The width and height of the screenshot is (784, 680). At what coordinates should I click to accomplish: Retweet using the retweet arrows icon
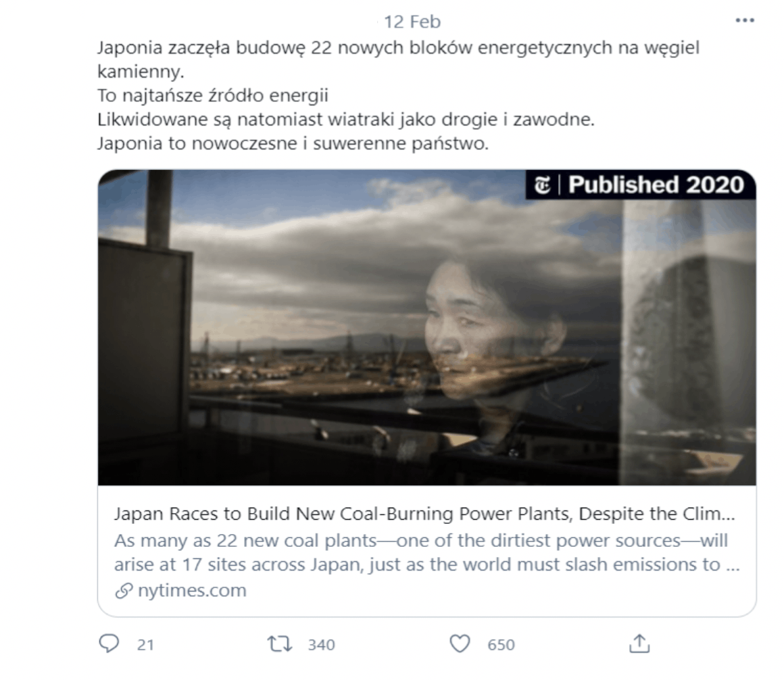[x=280, y=644]
